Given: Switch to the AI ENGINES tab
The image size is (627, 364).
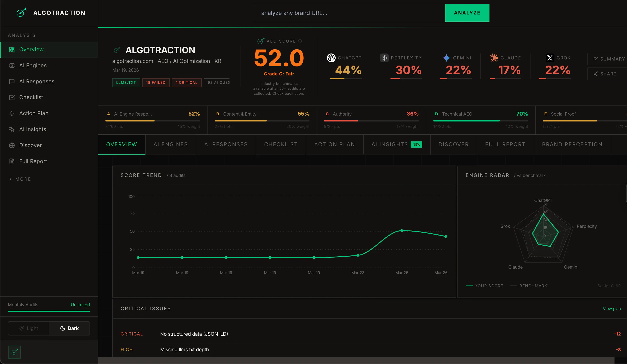Looking at the screenshot, I should pyautogui.click(x=171, y=145).
